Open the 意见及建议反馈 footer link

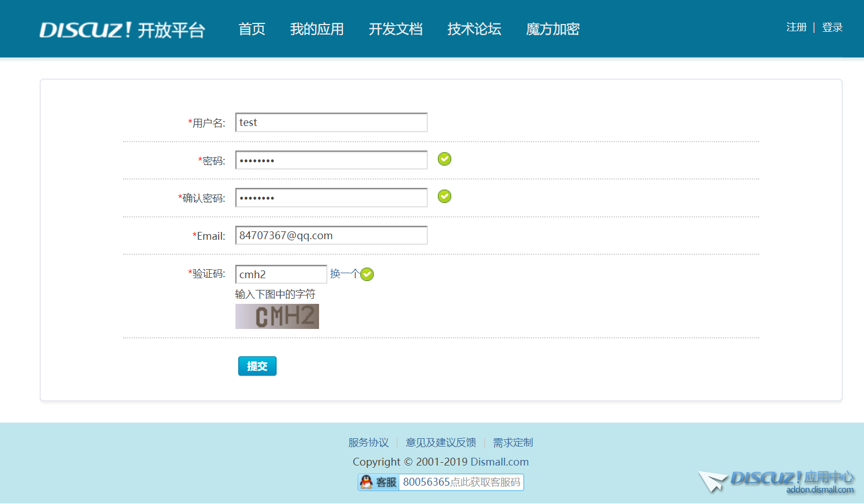(x=441, y=443)
